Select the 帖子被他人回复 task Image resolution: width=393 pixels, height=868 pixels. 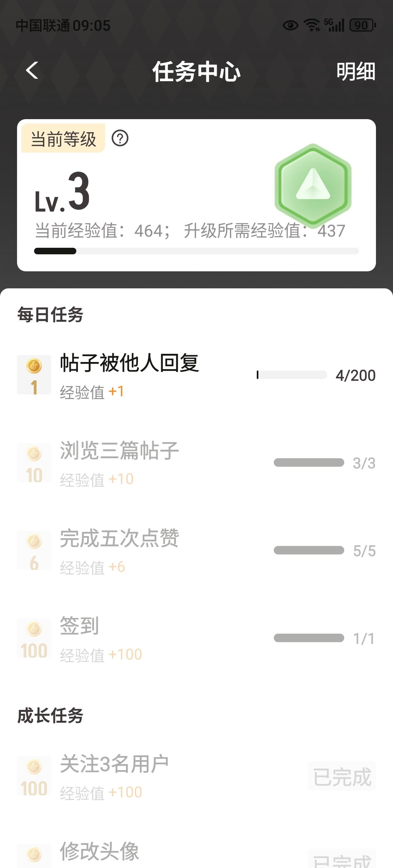[x=129, y=363]
